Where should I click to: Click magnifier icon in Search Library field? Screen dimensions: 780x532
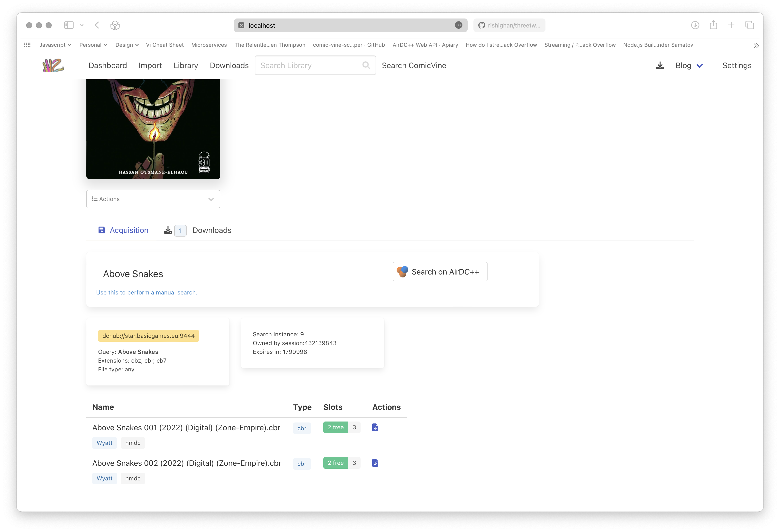366,65
